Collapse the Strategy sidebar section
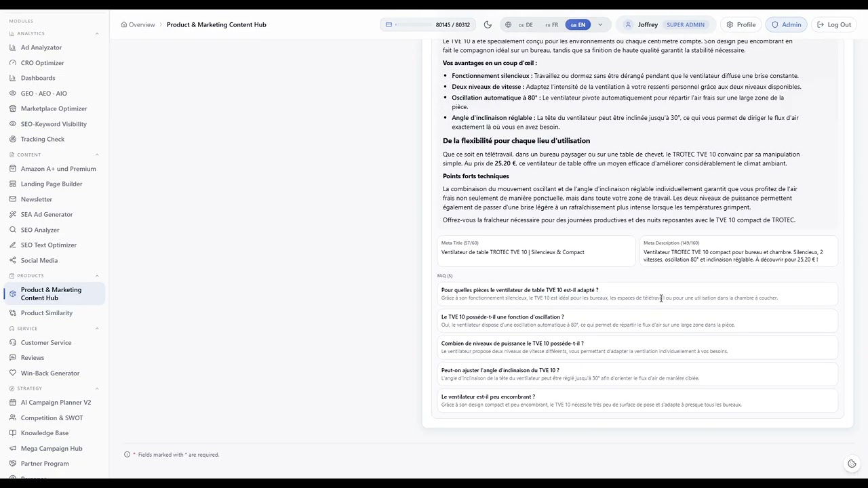The width and height of the screenshot is (868, 488). [97, 388]
